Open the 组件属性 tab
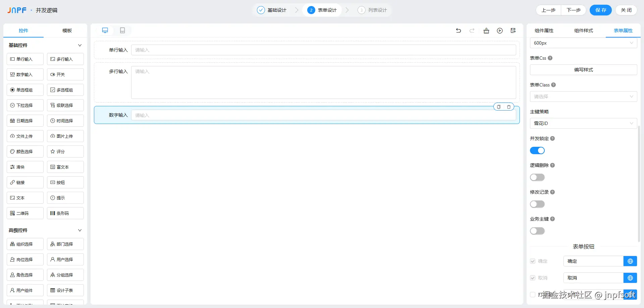The width and height of the screenshot is (644, 308). (544, 30)
